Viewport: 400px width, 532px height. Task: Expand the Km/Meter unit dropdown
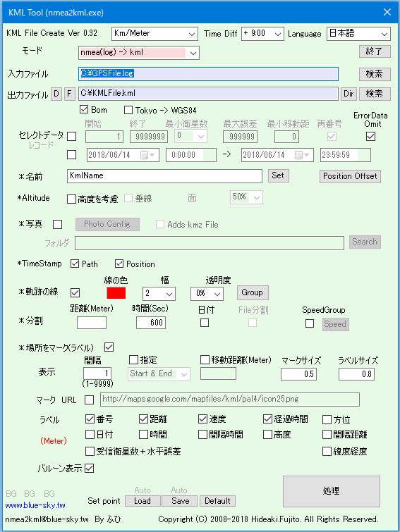[x=154, y=34]
